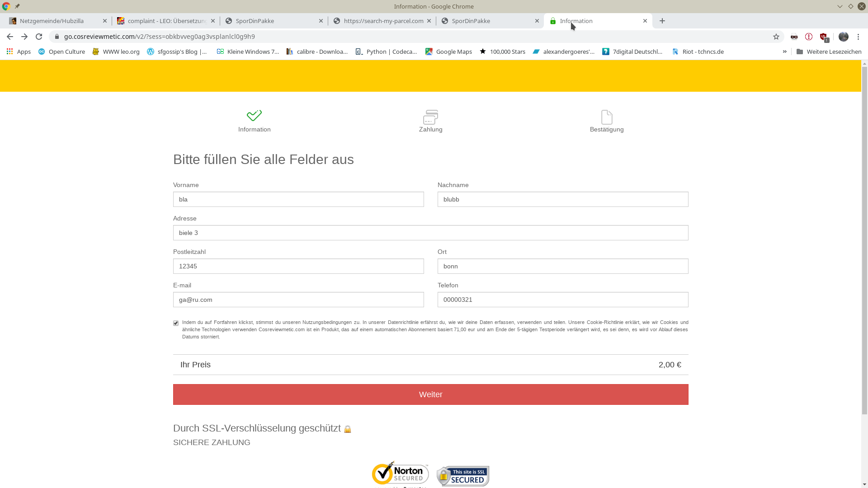The image size is (868, 488).
Task: Bookmark this page with the star icon
Action: coord(776,37)
